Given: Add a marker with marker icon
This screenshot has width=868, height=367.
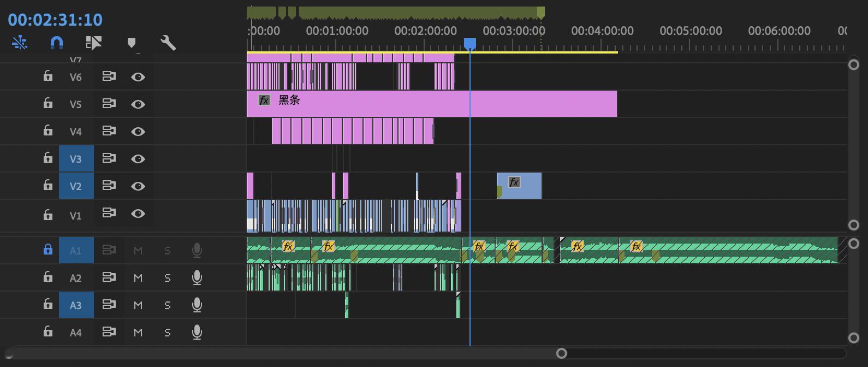Looking at the screenshot, I should (132, 43).
